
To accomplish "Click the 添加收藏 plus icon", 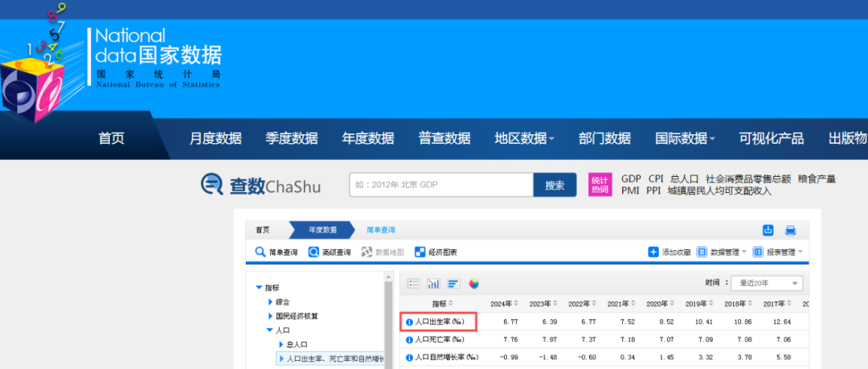I will (653, 252).
